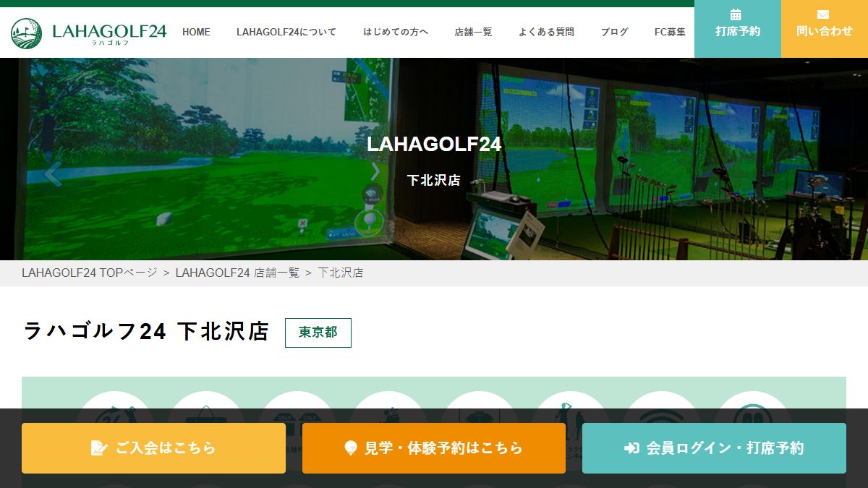The width and height of the screenshot is (868, 488).
Task: Open よくある質問 in the navigation
Action: (x=546, y=32)
